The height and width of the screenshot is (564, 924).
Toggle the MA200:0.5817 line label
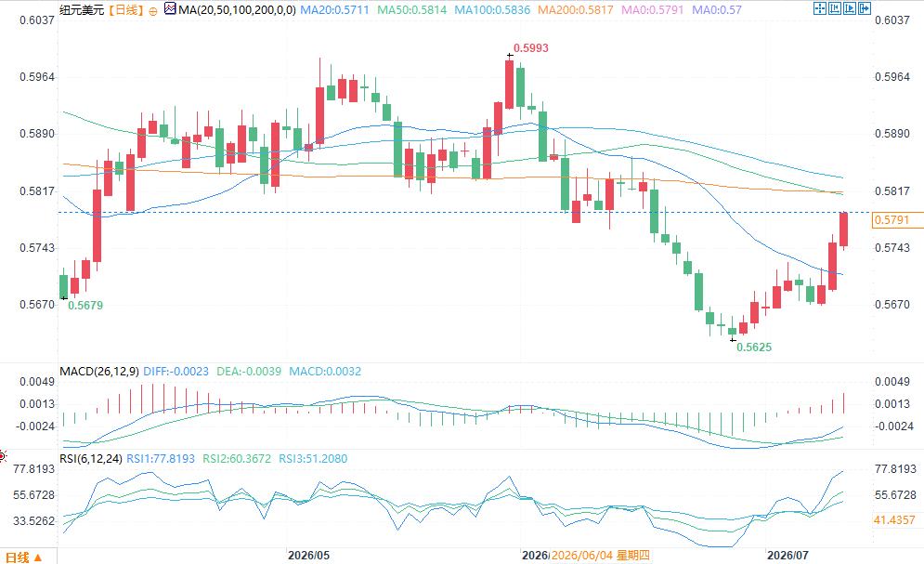(576, 10)
